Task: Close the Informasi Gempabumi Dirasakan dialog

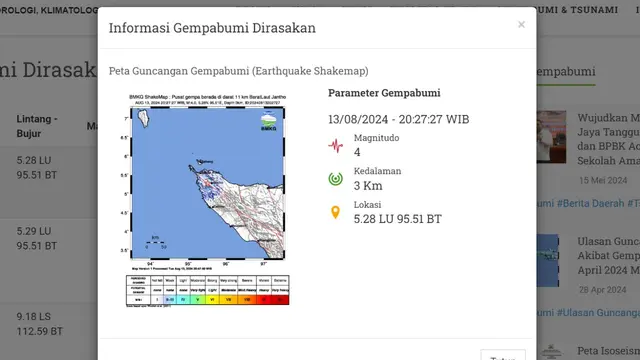Action: (521, 24)
